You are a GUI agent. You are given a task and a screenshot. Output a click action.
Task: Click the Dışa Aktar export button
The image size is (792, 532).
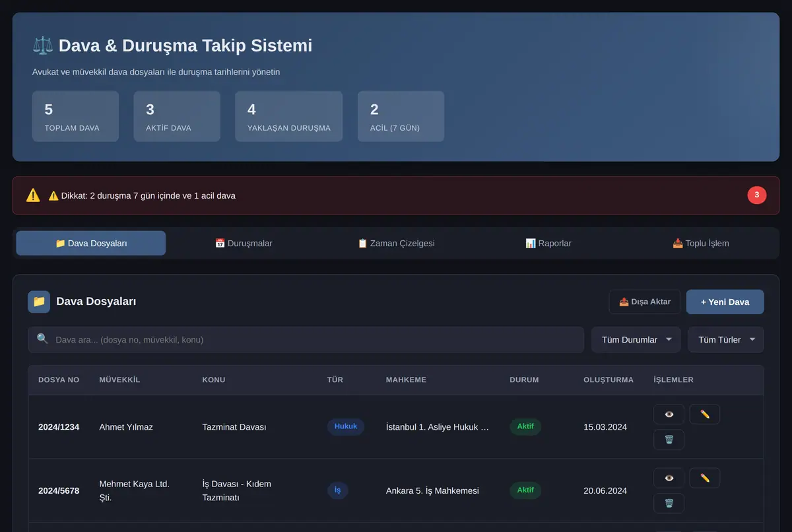pyautogui.click(x=645, y=302)
